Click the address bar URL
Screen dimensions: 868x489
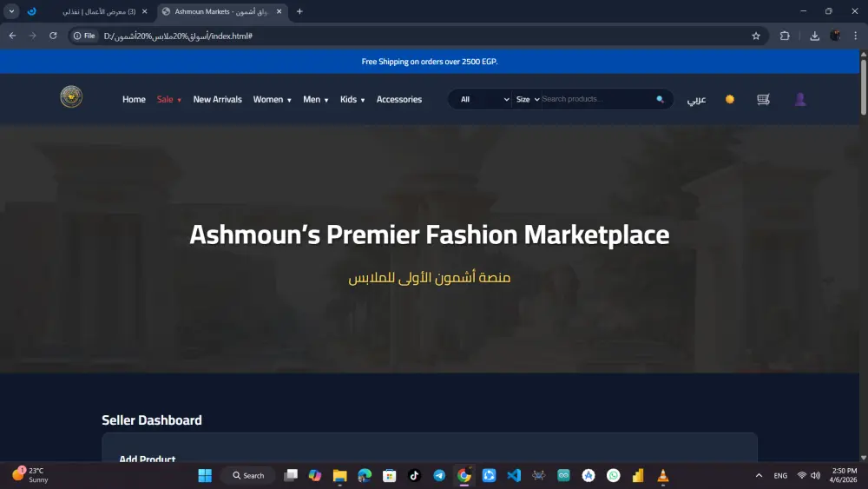[x=178, y=36]
